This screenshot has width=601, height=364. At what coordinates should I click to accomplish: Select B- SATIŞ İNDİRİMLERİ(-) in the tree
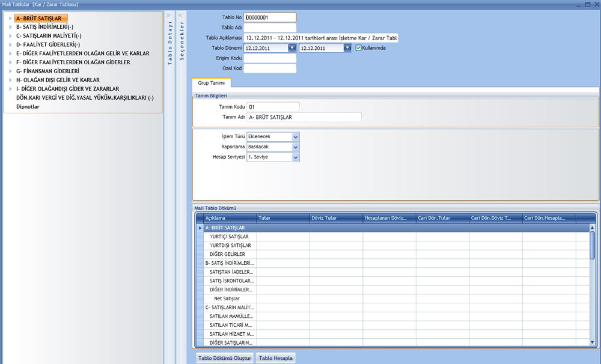point(44,27)
